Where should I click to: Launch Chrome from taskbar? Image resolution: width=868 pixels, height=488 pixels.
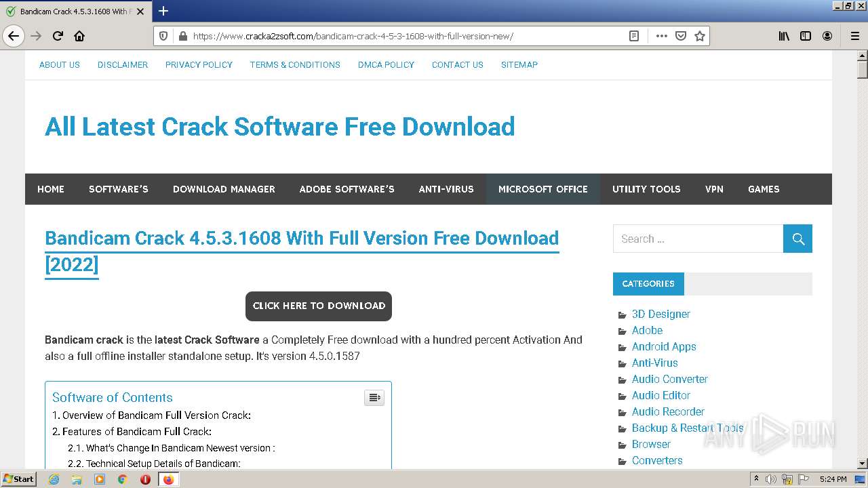point(122,479)
